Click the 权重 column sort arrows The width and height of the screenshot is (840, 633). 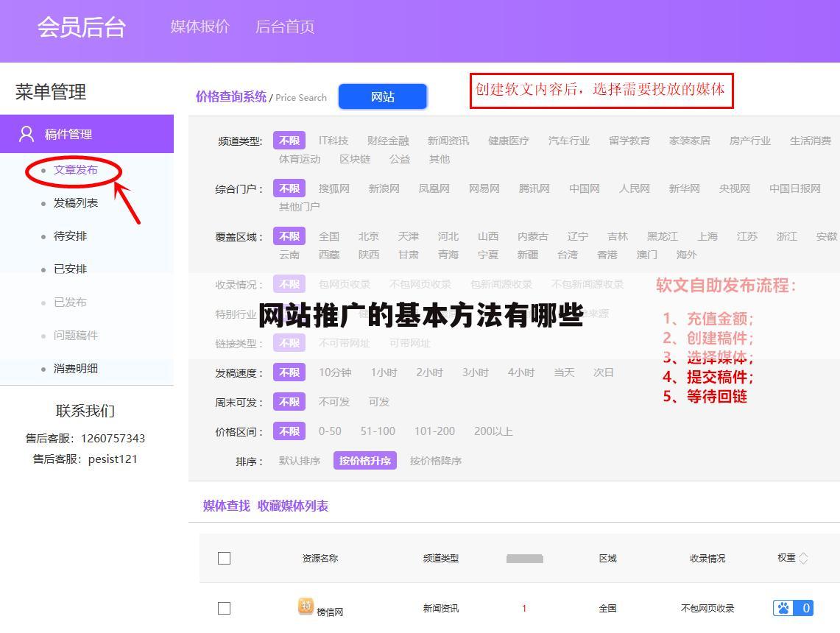(802, 558)
